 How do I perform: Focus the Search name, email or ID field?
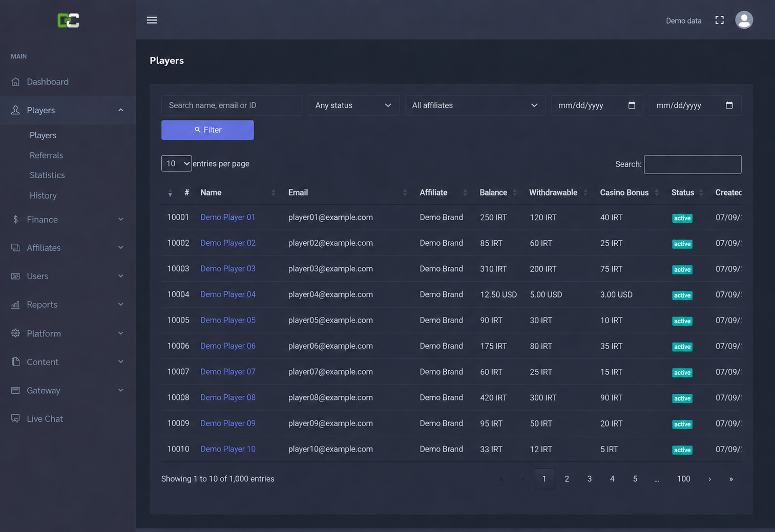[232, 105]
